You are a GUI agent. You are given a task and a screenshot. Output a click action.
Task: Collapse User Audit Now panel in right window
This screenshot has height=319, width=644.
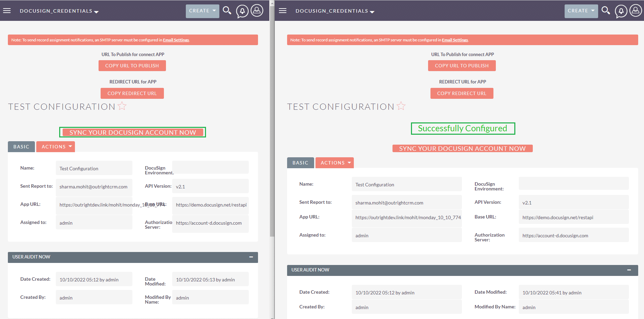click(x=629, y=270)
